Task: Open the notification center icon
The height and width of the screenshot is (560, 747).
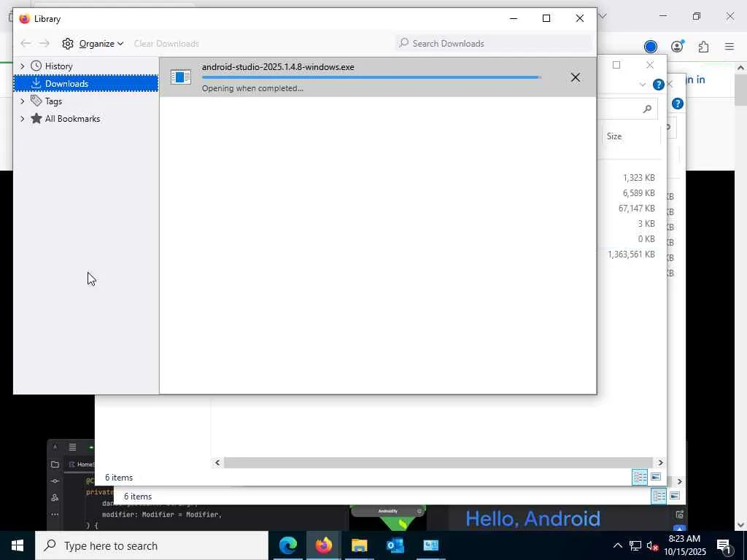Action: (724, 545)
